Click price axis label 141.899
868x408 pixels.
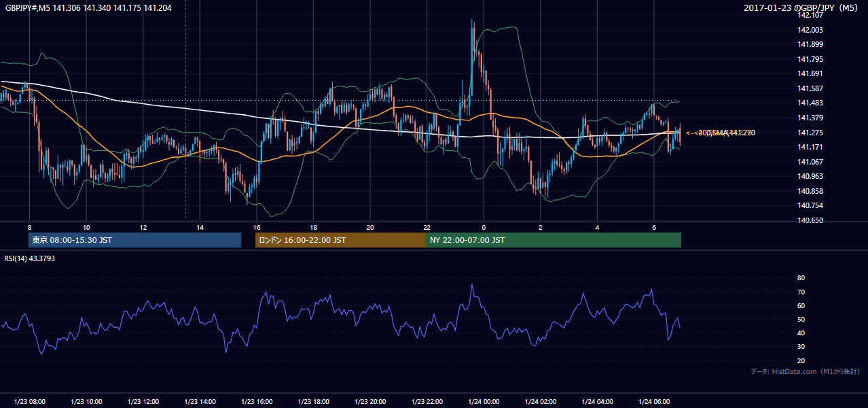811,44
